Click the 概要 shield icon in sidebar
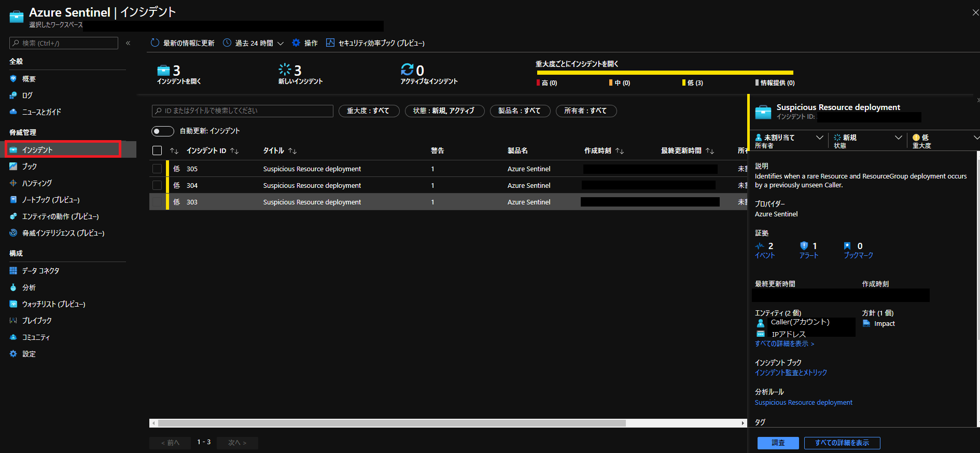Viewport: 980px width, 453px height. pyautogui.click(x=13, y=79)
